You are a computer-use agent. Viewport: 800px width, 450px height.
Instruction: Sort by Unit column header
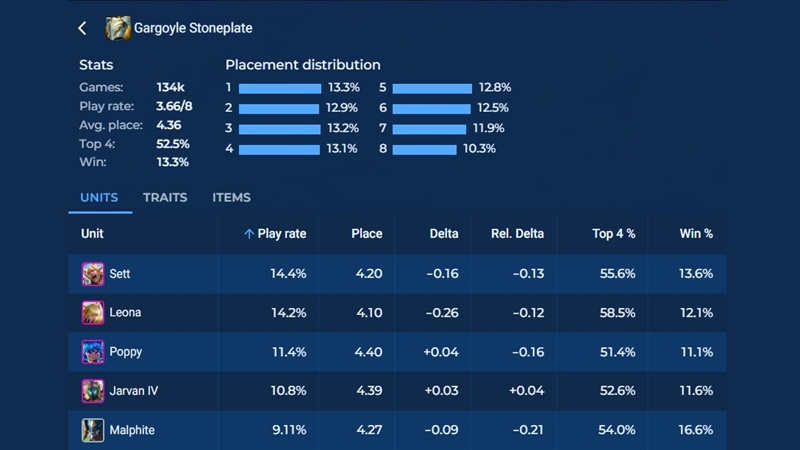[x=93, y=234]
